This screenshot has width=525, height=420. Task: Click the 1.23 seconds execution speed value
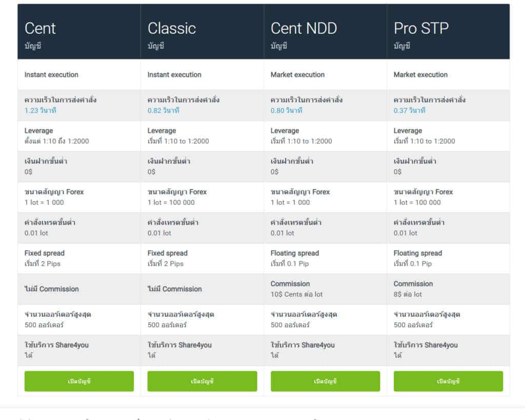click(40, 111)
